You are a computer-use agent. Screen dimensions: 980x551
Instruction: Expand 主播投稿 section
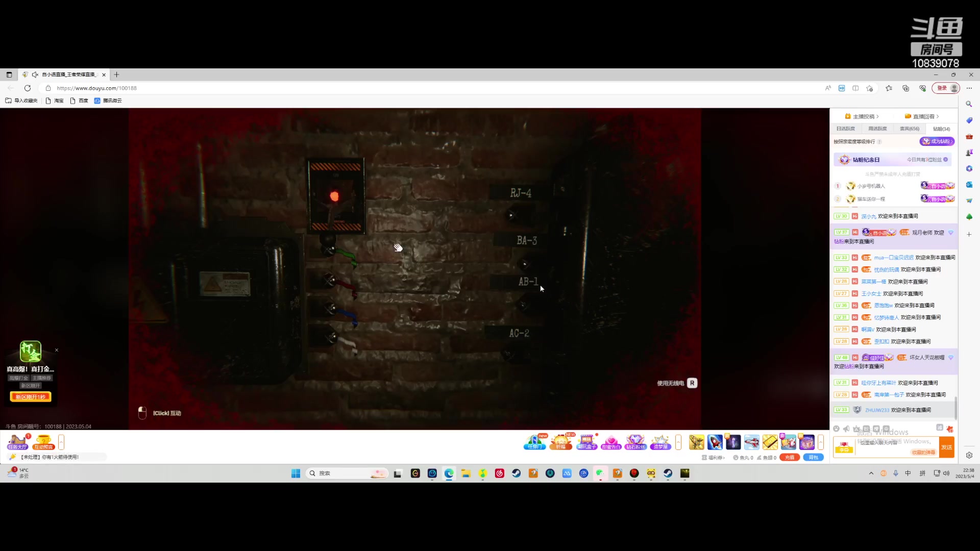862,116
